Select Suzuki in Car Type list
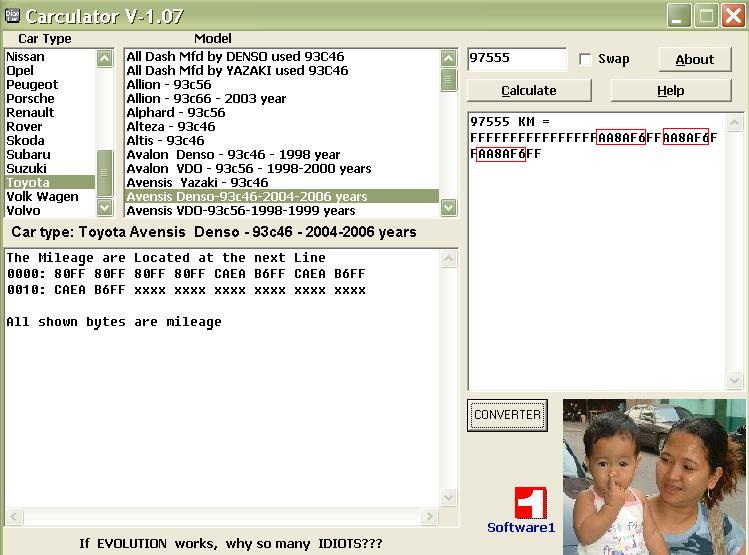 coord(50,169)
